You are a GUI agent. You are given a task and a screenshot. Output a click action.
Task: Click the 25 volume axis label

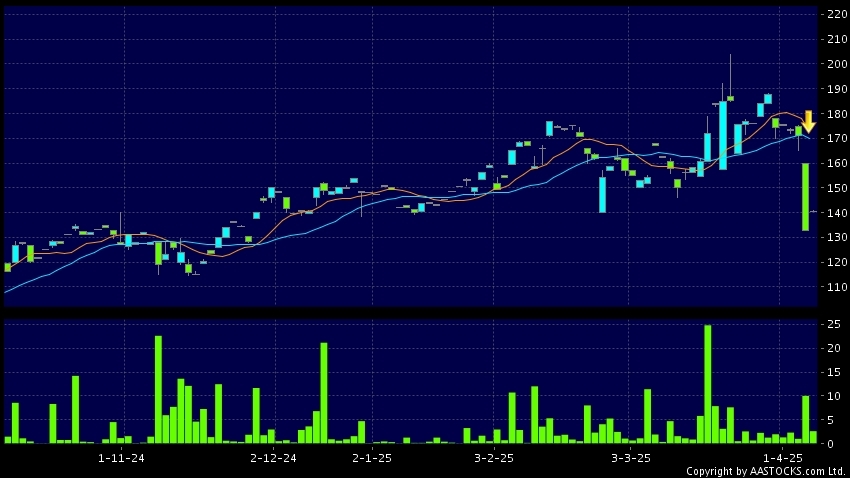[834, 324]
